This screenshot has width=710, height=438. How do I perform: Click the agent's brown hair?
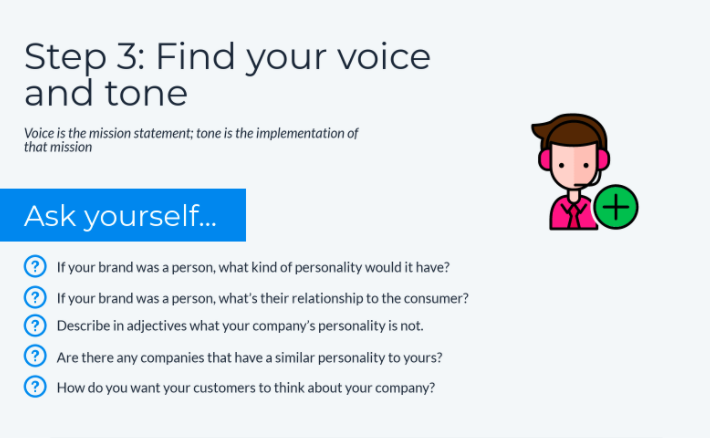568,129
